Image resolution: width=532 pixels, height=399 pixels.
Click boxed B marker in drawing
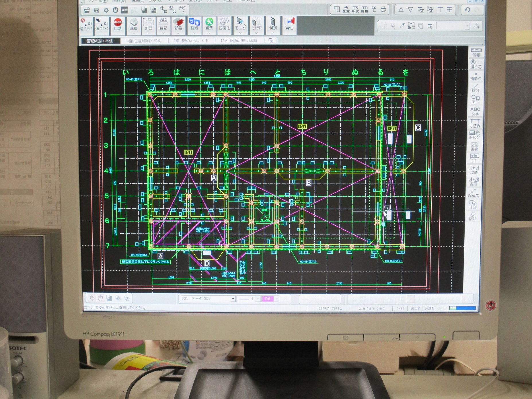coord(309,183)
